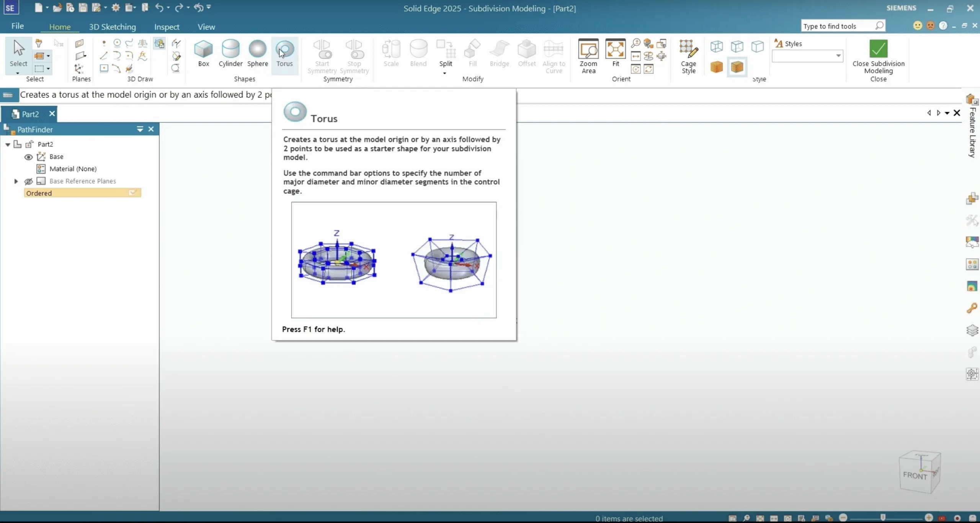980x523 pixels.
Task: Expand Base Reference Planes node
Action: 16,181
